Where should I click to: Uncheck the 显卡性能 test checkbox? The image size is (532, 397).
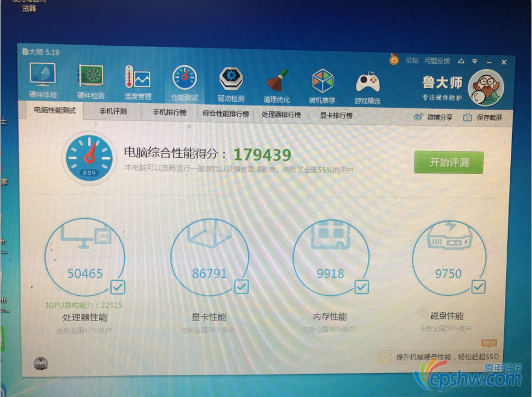[241, 287]
